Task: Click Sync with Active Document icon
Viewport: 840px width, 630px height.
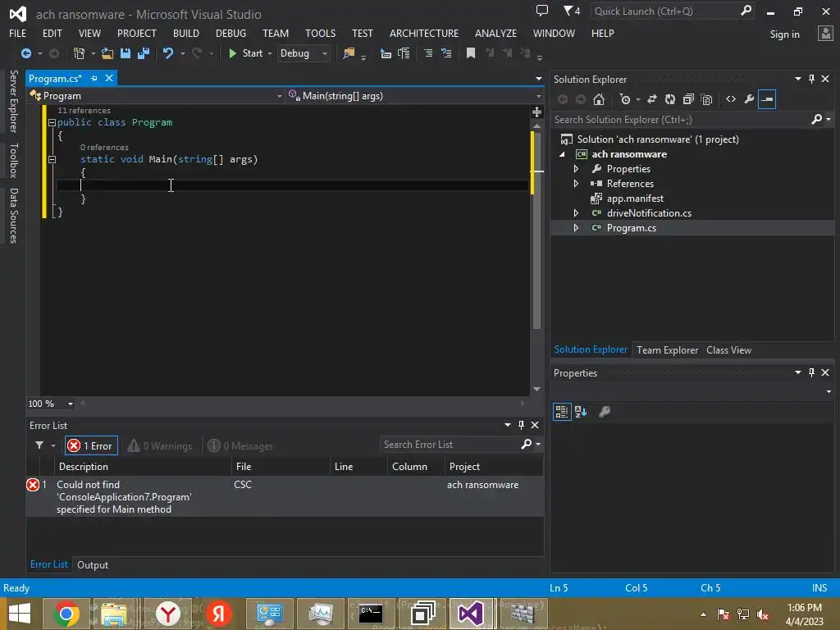Action: (652, 99)
